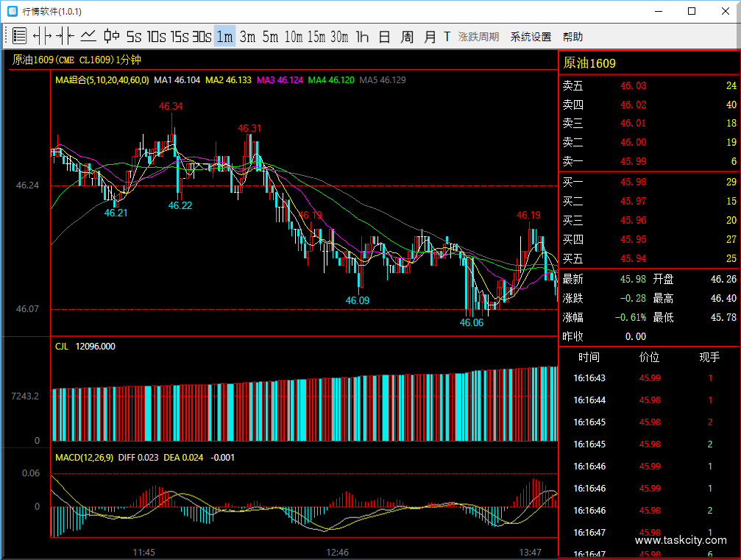Viewport: 741px width, 560px height.
Task: Open the list view icon in toolbar
Action: click(20, 36)
